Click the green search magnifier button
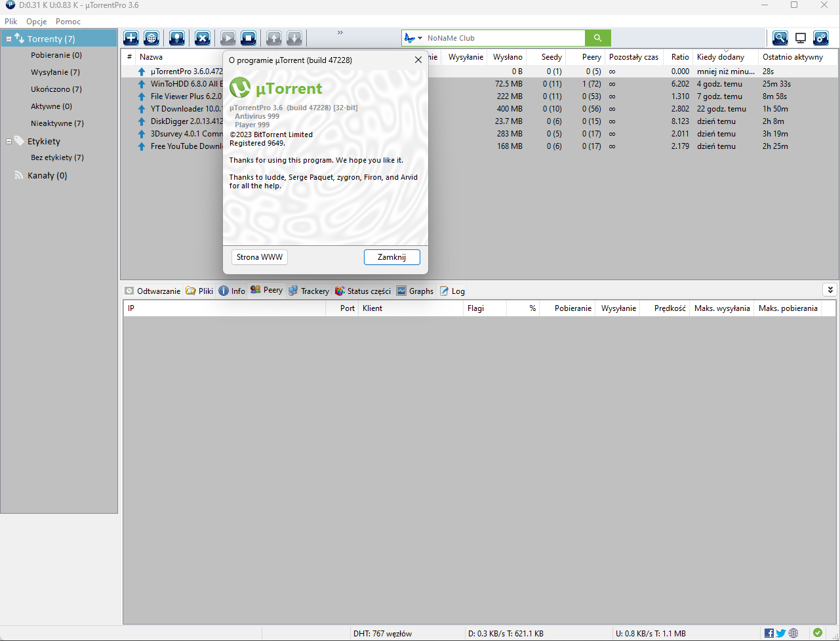840x641 pixels. [598, 38]
